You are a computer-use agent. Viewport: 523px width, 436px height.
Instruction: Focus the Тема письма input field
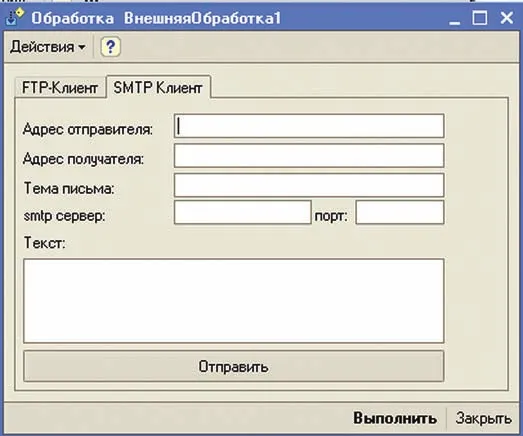[309, 185]
